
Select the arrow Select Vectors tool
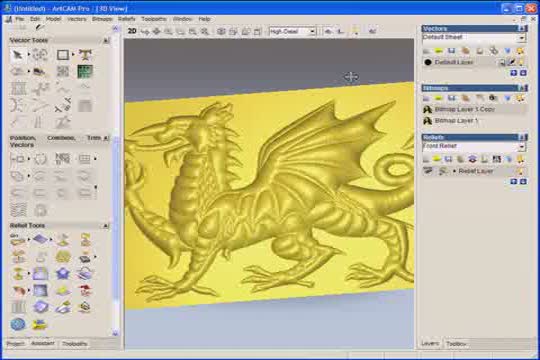pos(18,55)
